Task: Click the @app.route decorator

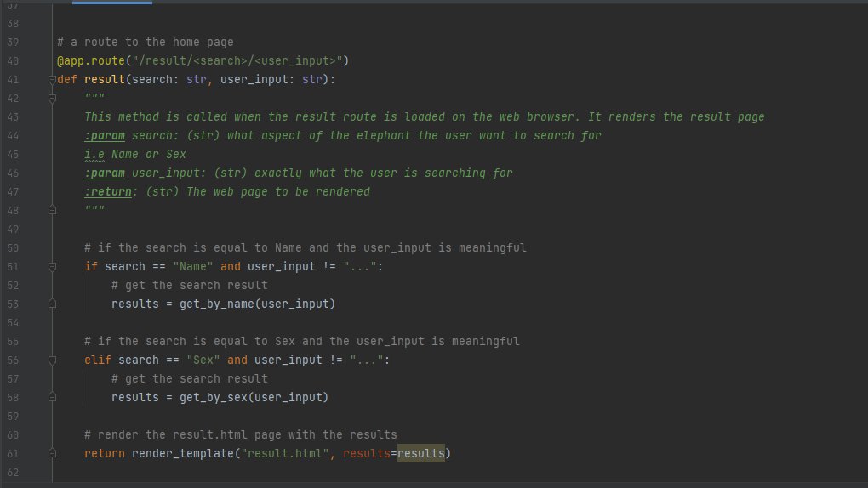Action: 91,61
